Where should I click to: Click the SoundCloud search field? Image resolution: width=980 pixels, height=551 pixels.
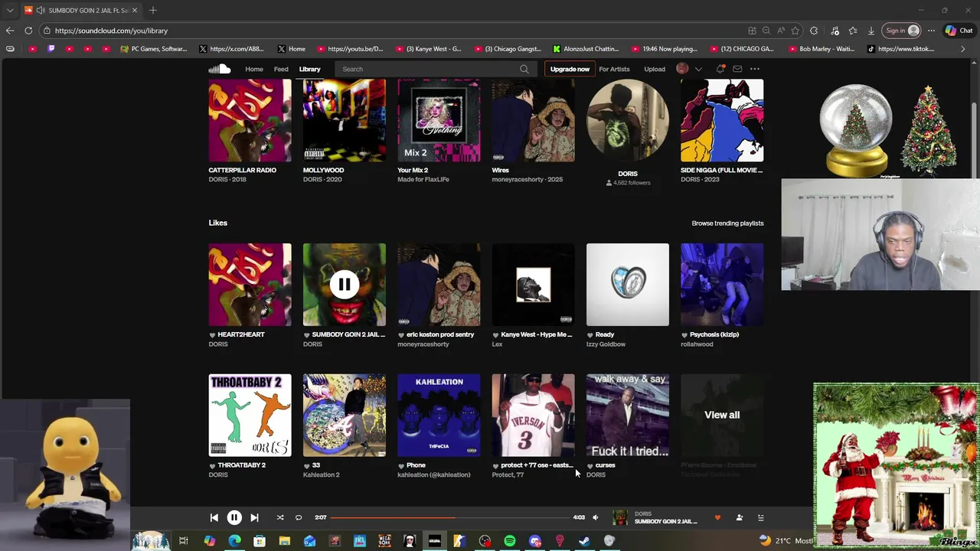pos(434,69)
